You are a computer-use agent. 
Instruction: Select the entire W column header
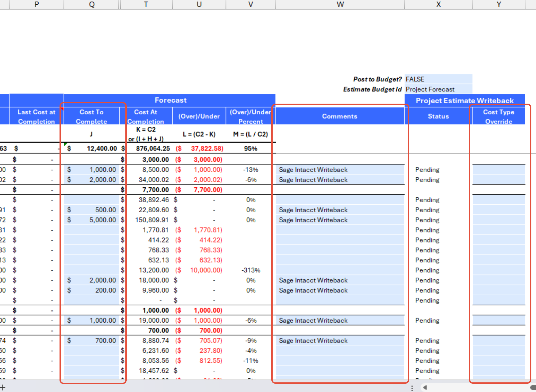click(x=340, y=4)
